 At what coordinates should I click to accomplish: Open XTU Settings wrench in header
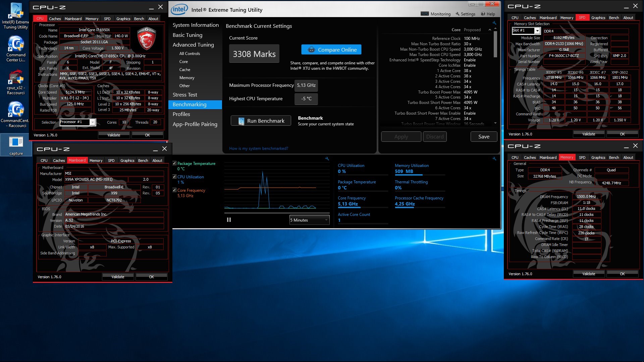465,14
